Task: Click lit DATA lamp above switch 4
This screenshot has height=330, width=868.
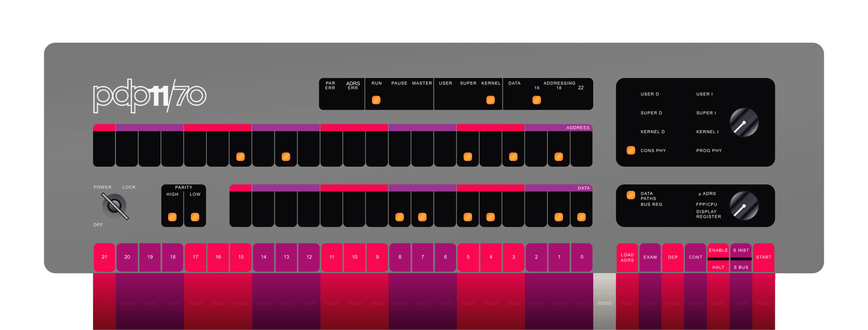Action: click(x=491, y=217)
